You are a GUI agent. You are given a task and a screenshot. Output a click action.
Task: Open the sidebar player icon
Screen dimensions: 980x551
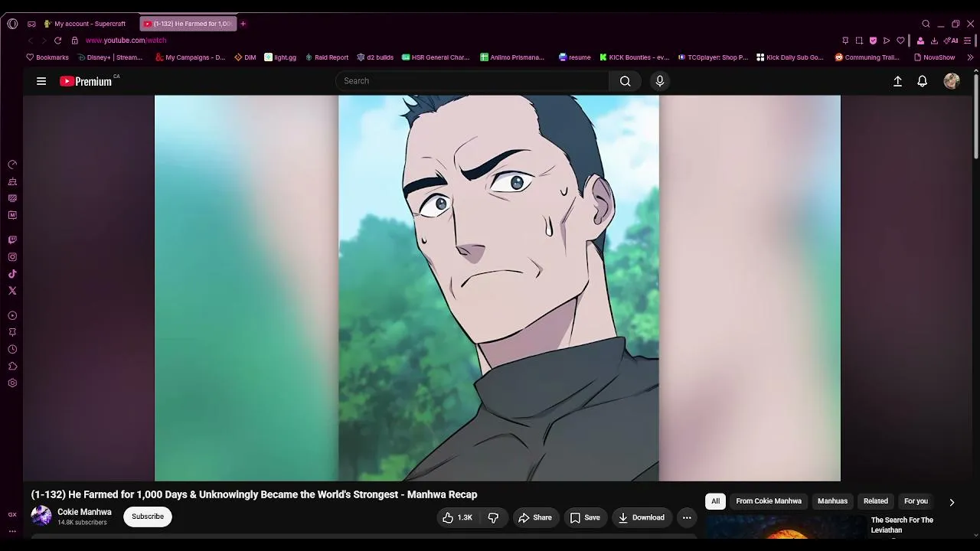pyautogui.click(x=12, y=315)
